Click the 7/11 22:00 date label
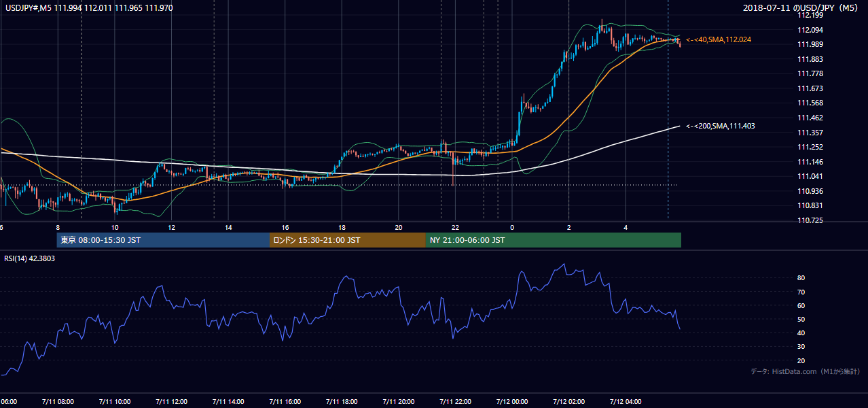 [455, 402]
